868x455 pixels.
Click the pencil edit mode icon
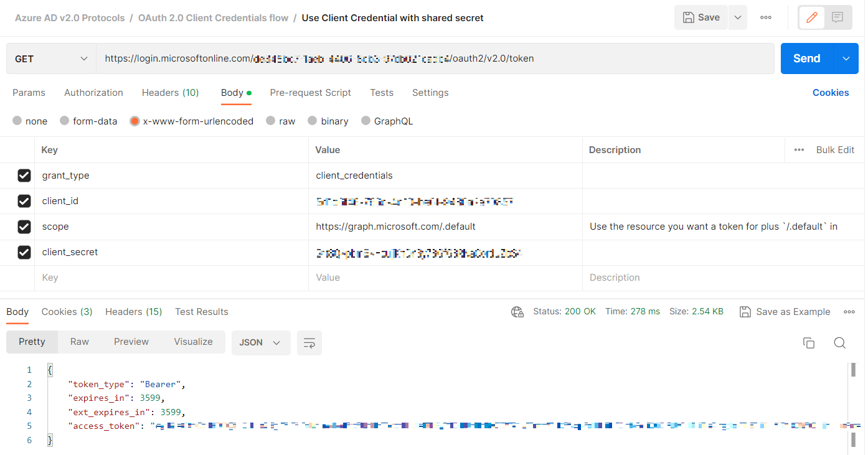811,17
